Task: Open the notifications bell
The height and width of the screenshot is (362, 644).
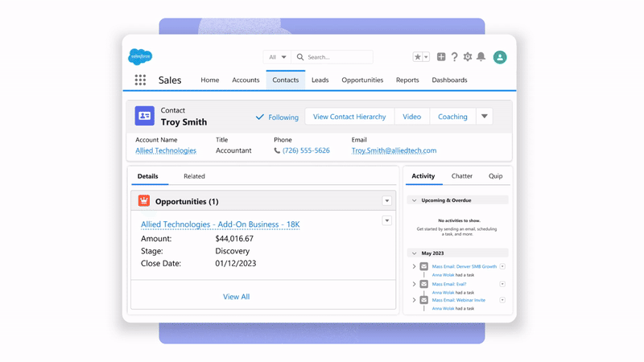Action: [481, 57]
